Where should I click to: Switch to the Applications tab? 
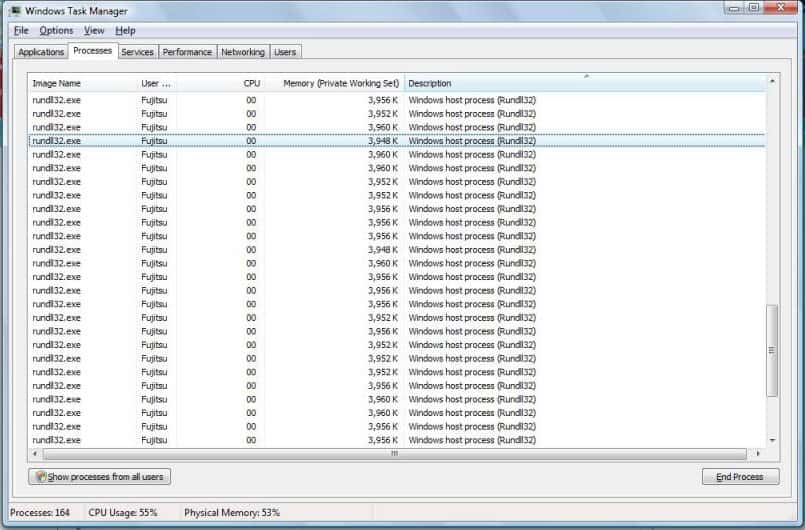coord(41,52)
